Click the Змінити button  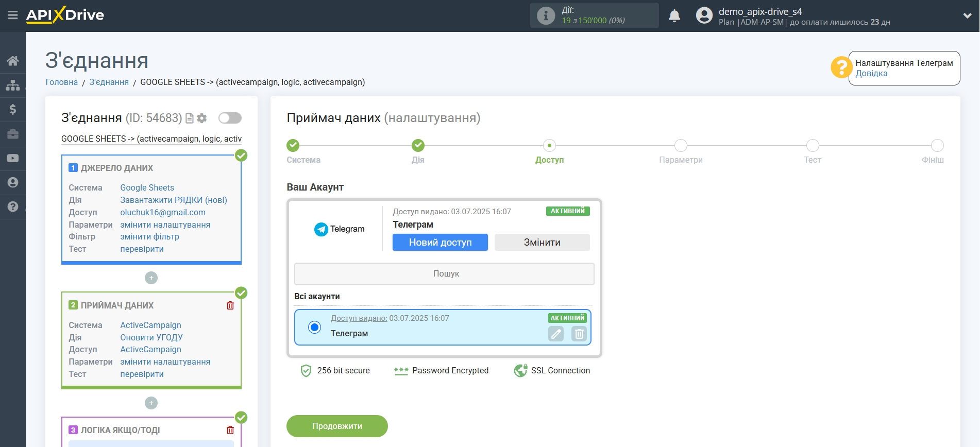(542, 243)
